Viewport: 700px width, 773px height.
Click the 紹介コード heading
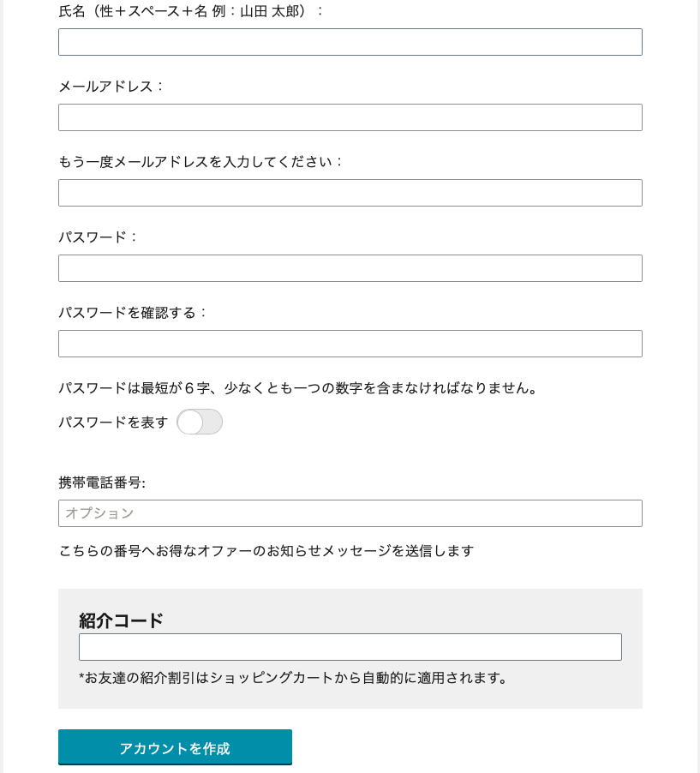pos(121,620)
